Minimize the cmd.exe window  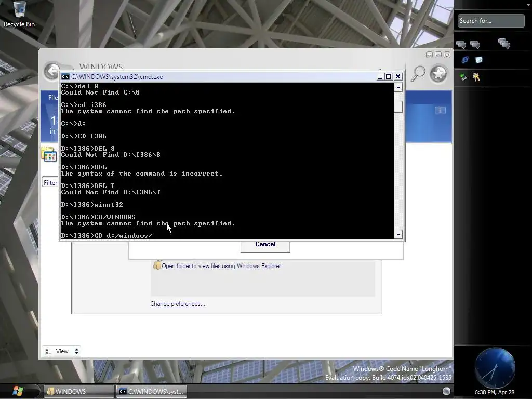[x=380, y=77]
